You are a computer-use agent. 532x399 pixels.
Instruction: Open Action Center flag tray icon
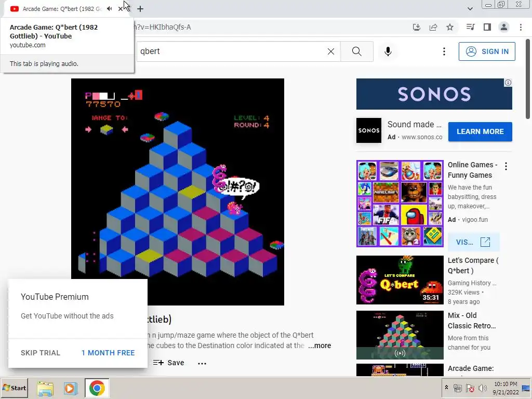coord(470,388)
